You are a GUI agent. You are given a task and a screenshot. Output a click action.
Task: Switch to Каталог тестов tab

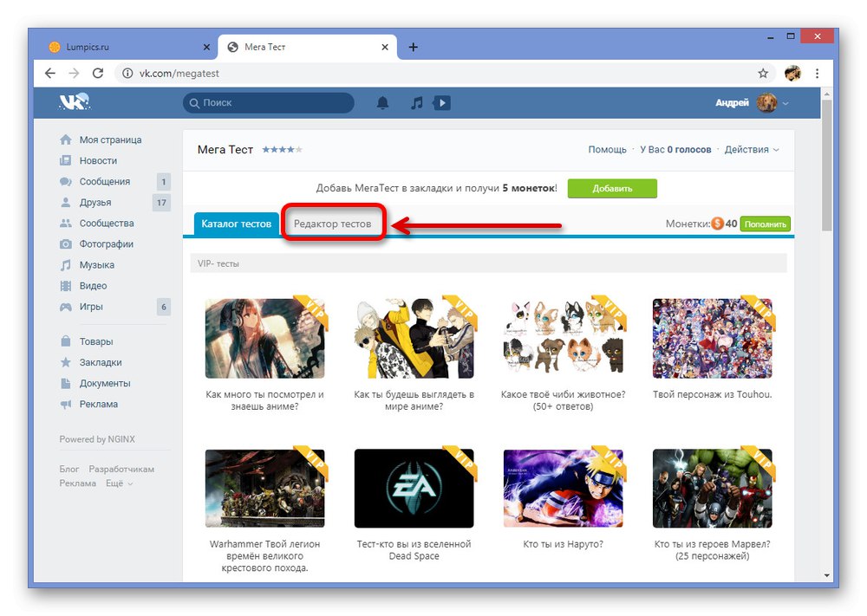236,224
